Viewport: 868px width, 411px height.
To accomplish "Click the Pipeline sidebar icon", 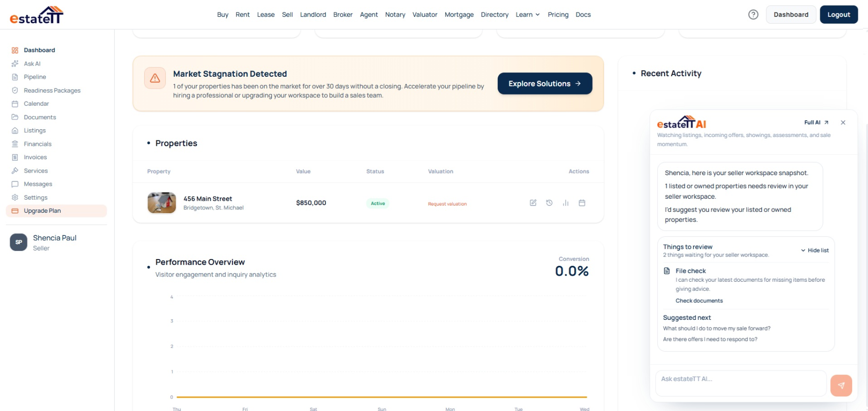I will (15, 77).
